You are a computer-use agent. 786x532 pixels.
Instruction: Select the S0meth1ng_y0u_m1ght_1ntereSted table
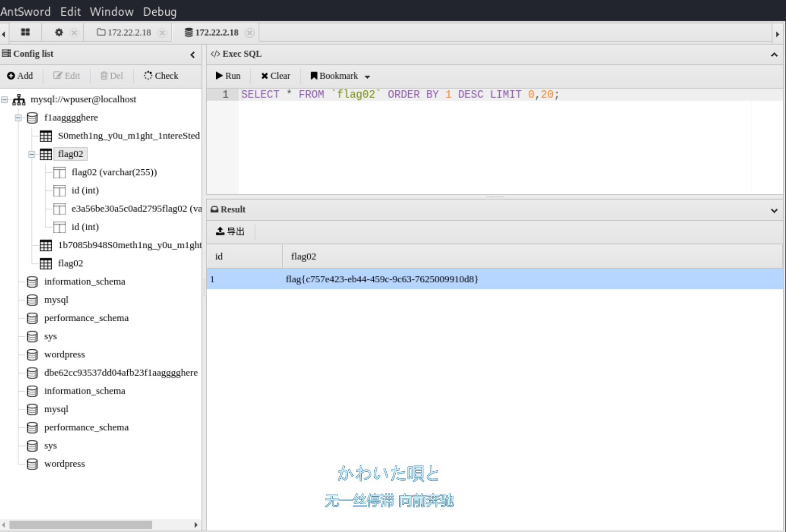(x=129, y=136)
